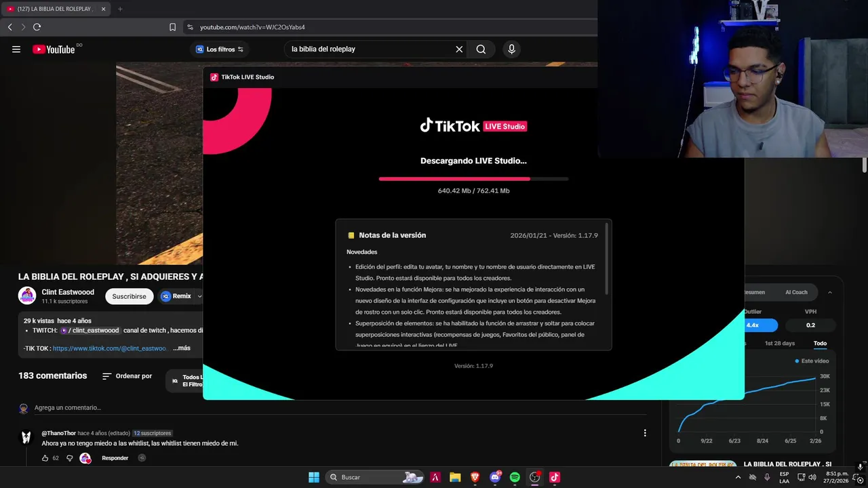The image size is (868, 488).
Task: Reload the YouTube page
Action: coord(37,27)
